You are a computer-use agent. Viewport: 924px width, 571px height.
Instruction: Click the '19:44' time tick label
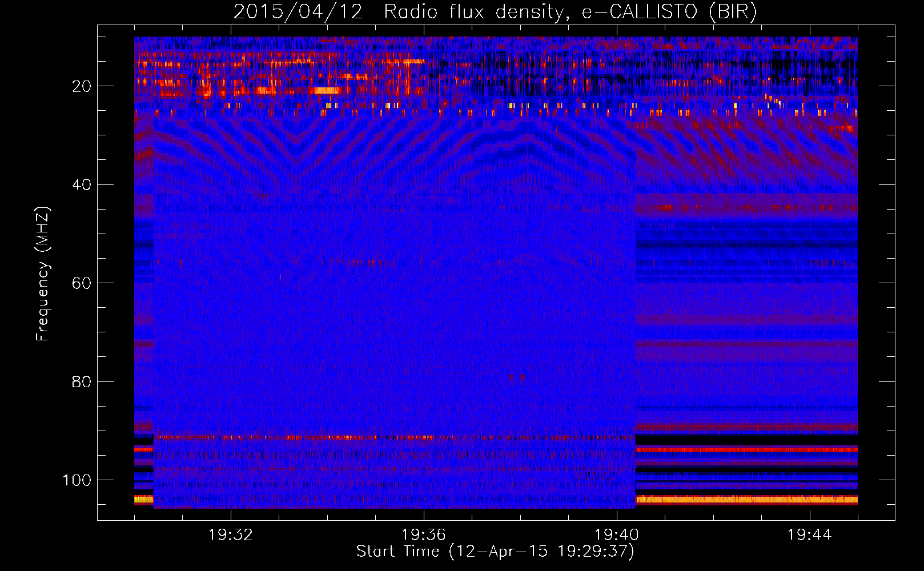(810, 535)
